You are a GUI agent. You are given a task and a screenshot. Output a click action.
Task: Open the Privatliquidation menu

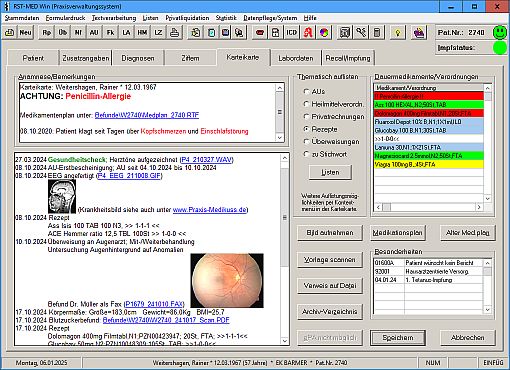coord(187,18)
